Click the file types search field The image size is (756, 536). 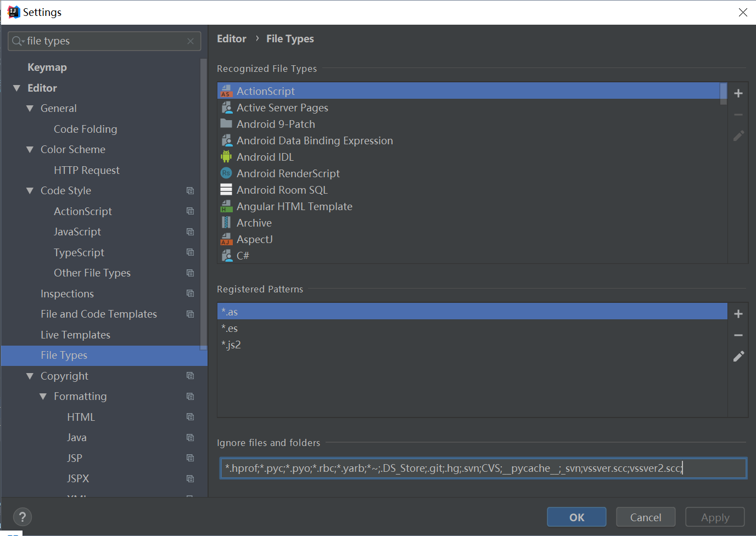[x=104, y=41]
